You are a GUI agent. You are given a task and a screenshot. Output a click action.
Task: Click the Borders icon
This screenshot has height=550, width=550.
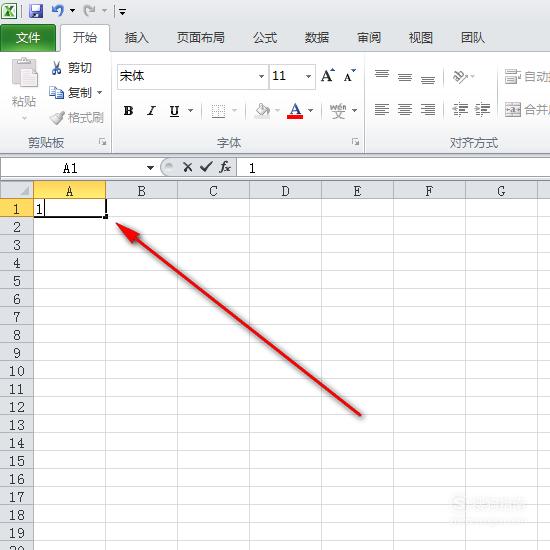point(218,111)
